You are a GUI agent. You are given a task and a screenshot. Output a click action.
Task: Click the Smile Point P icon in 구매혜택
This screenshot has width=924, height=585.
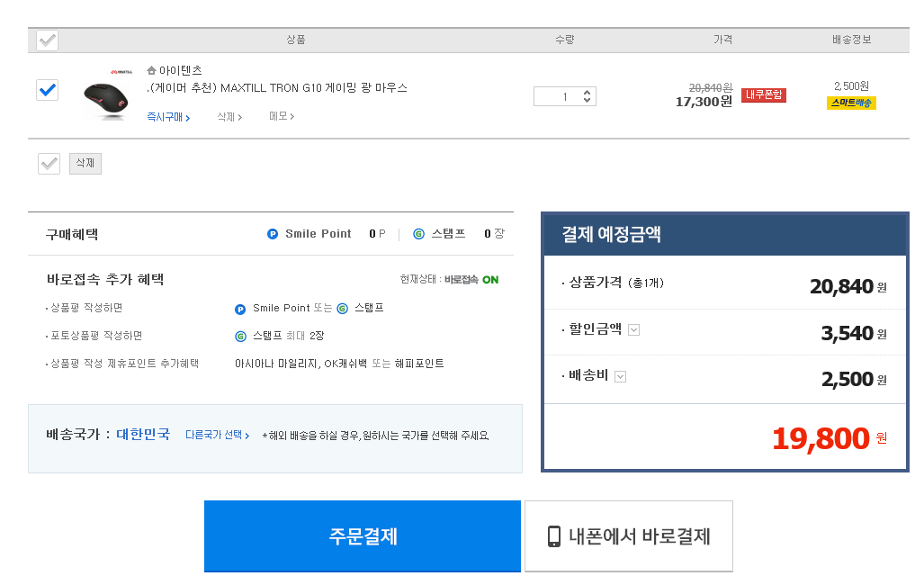click(273, 234)
